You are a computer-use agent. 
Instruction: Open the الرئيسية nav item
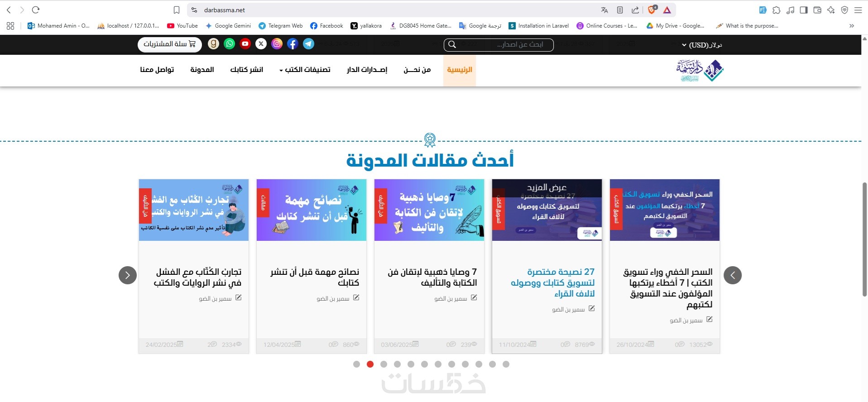point(460,70)
